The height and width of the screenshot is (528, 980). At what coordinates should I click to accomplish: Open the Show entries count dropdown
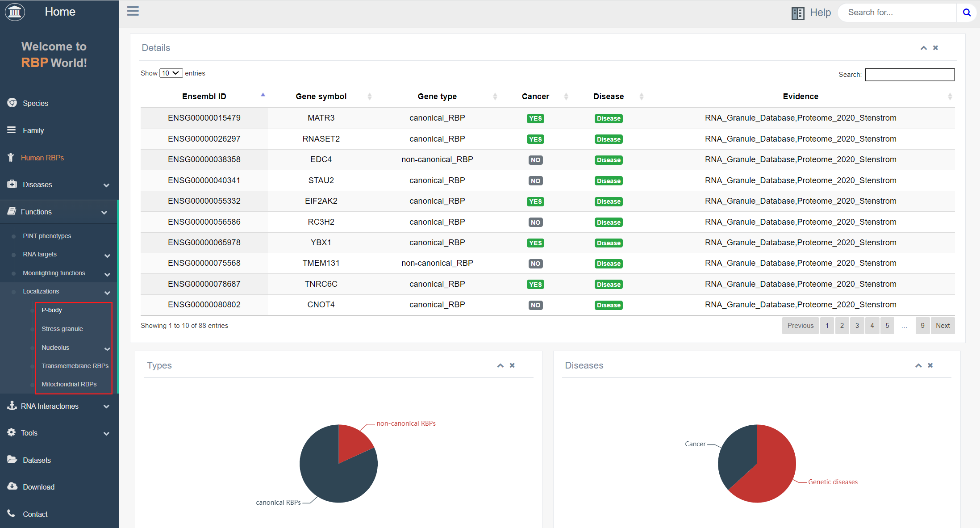pos(171,73)
